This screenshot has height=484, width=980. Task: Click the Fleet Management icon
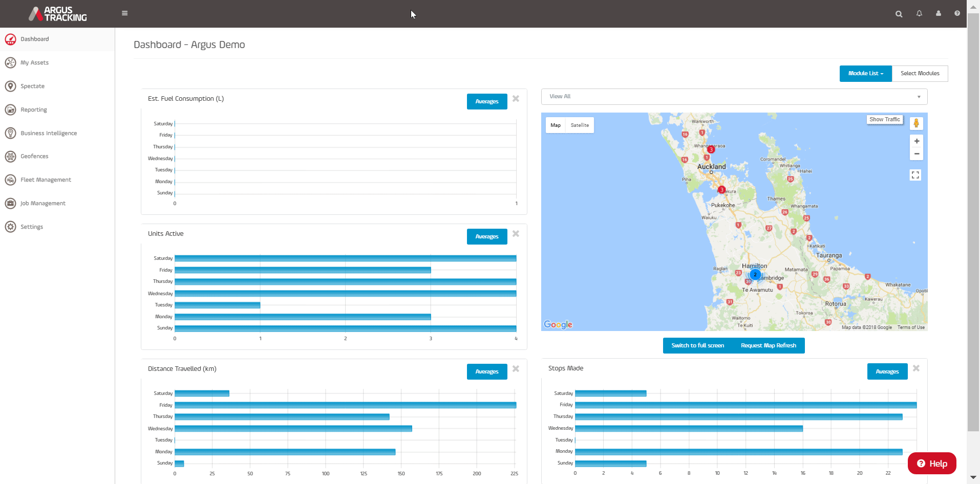click(10, 180)
